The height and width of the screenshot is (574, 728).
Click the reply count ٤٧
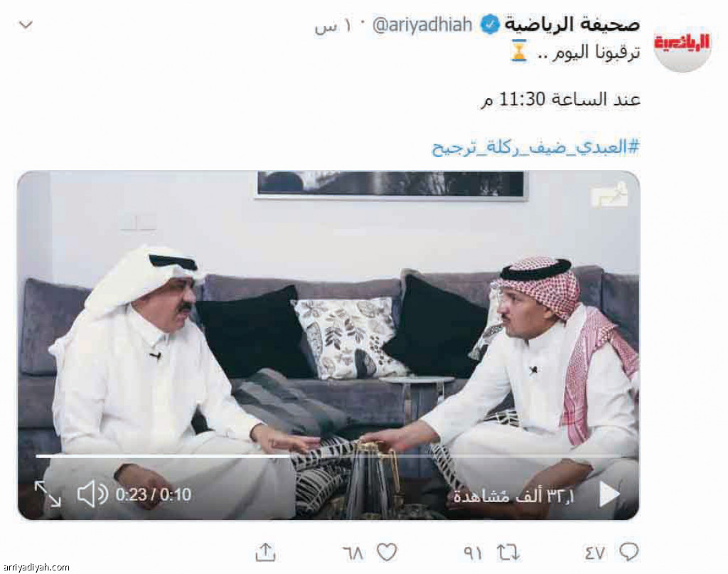coord(595,553)
